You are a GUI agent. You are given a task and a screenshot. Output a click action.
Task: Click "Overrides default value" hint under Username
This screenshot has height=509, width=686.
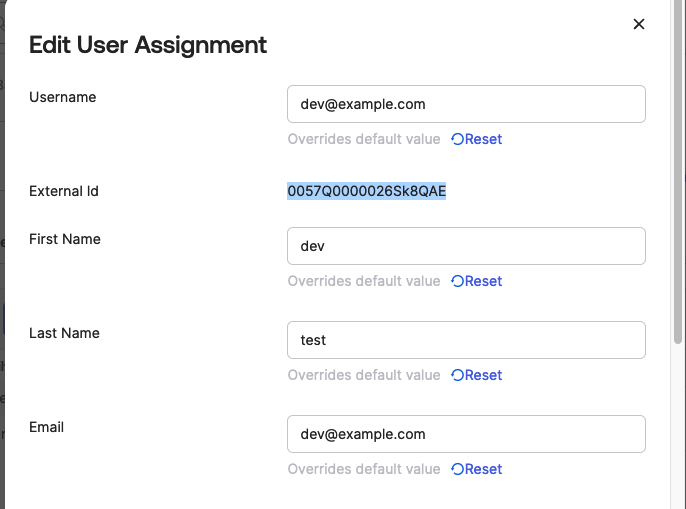click(364, 139)
